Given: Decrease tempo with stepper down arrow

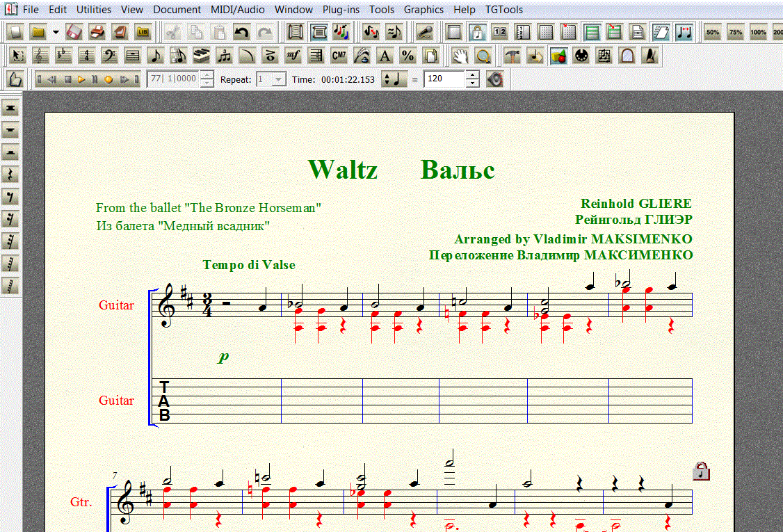Looking at the screenshot, I should coord(472,83).
